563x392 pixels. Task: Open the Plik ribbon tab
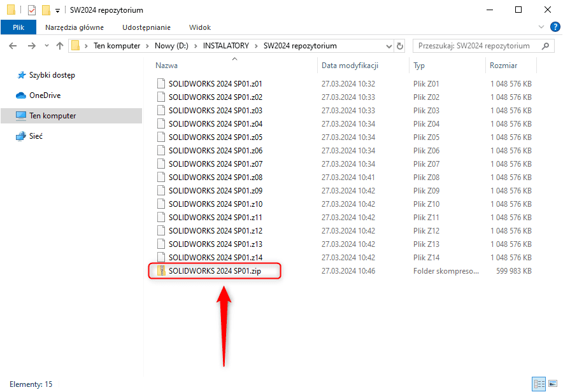[18, 27]
